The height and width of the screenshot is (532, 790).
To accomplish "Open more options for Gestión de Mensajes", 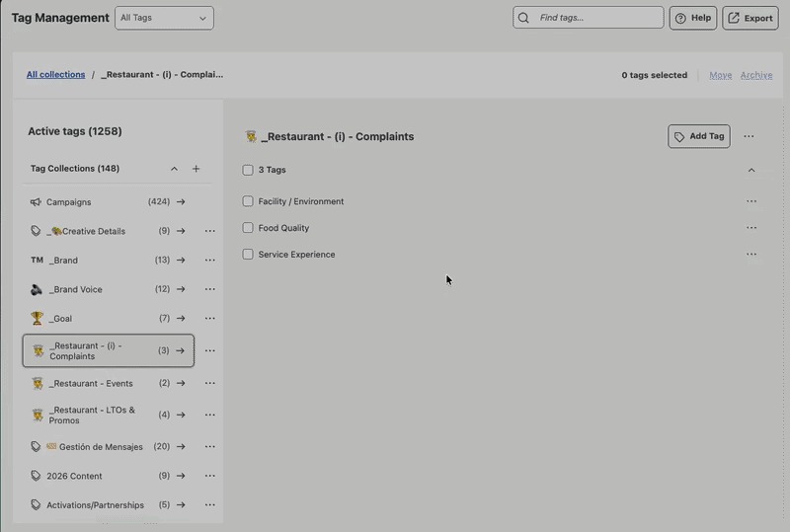I will point(210,446).
